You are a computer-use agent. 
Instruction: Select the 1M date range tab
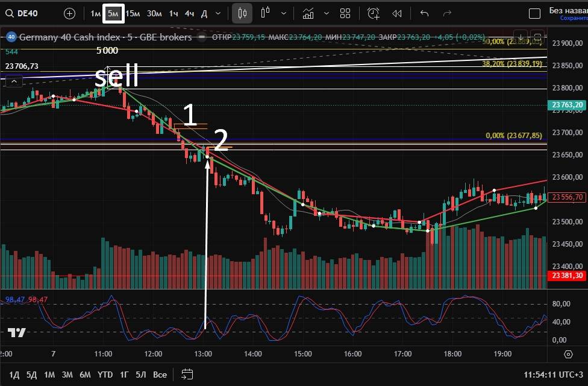[49, 375]
